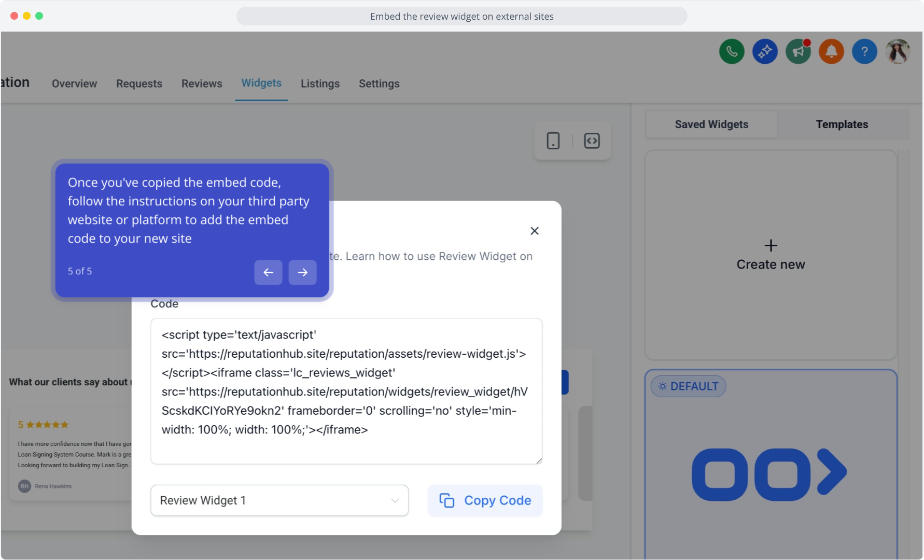Switch to Templates tab

tap(842, 124)
